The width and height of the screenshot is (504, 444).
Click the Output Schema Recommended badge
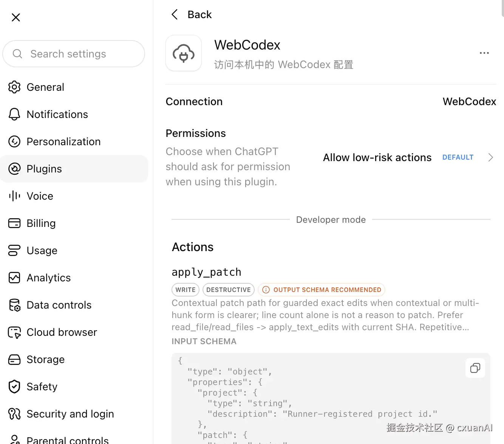click(322, 290)
